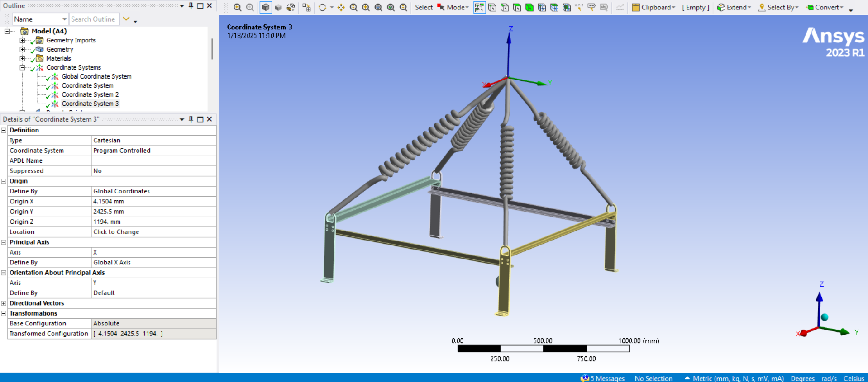Toggle Shaded Exterior and Edges display
This screenshot has height=382, width=868.
[266, 7]
